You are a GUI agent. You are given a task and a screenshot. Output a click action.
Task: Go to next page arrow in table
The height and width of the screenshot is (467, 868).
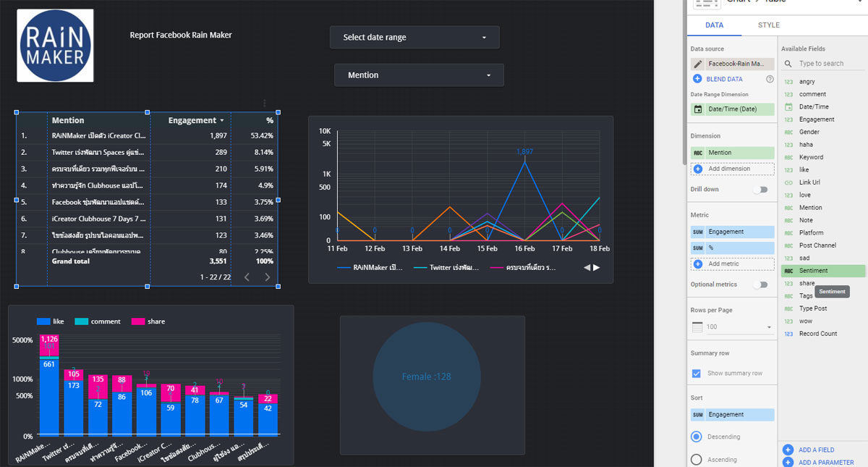click(x=268, y=277)
